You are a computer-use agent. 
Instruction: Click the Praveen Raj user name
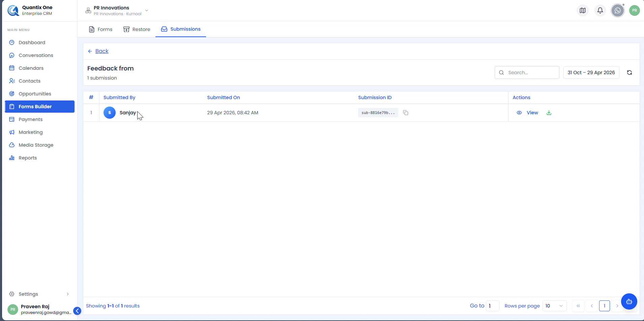coord(35,307)
